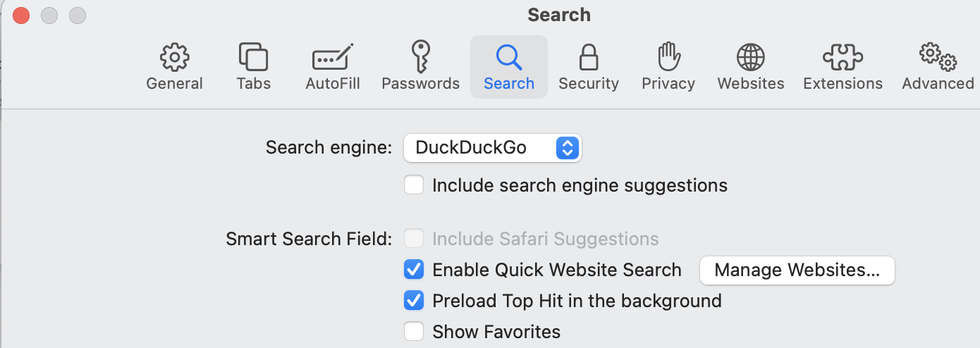Click the Manage Websites button
The height and width of the screenshot is (348, 980).
tap(797, 270)
